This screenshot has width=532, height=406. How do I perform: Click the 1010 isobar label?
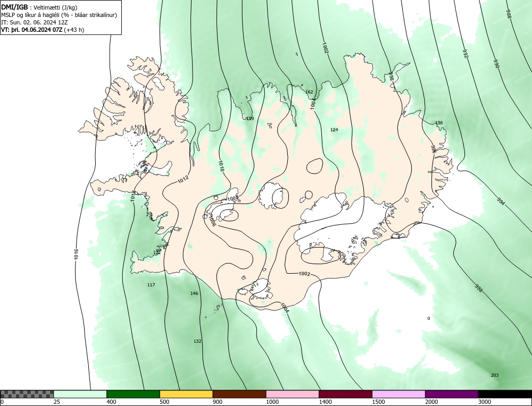pos(221,166)
